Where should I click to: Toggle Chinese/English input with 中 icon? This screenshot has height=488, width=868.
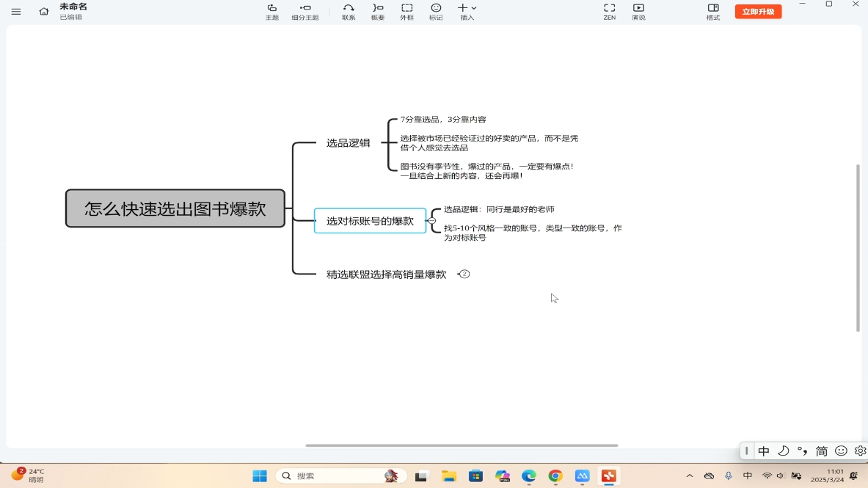click(x=764, y=451)
